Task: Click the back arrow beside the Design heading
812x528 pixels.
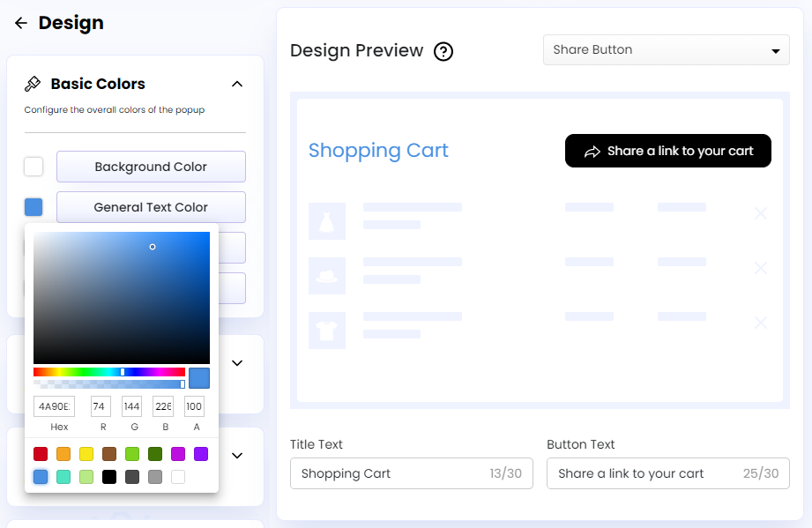Action: [x=21, y=23]
